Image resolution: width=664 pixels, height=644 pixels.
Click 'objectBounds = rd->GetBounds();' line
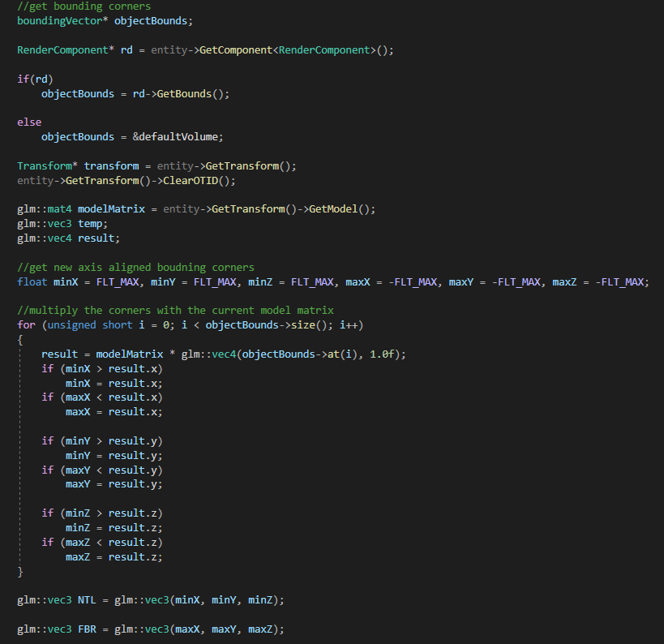click(x=135, y=93)
